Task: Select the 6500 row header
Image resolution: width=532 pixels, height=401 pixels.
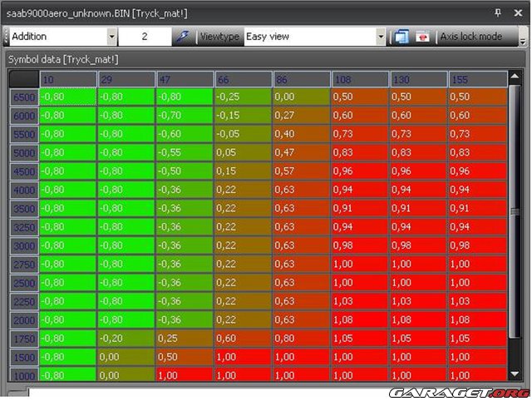Action: pyautogui.click(x=24, y=97)
